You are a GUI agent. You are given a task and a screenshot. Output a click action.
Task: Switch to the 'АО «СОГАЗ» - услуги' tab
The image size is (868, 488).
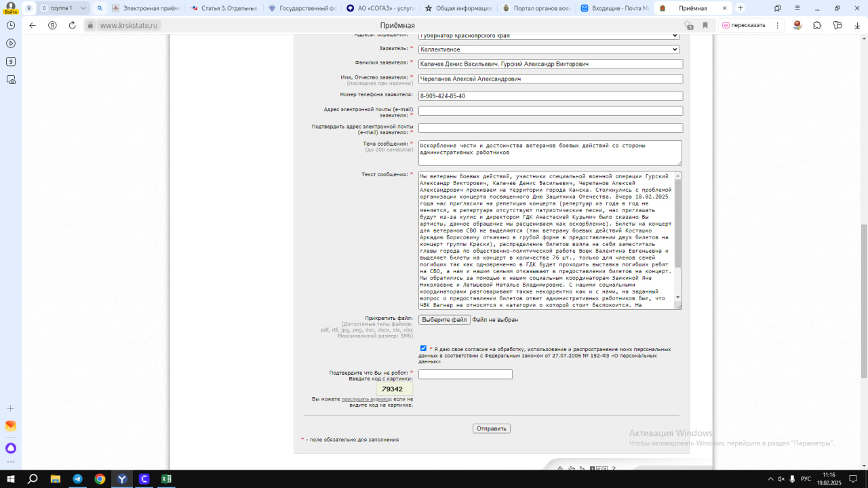tap(380, 8)
